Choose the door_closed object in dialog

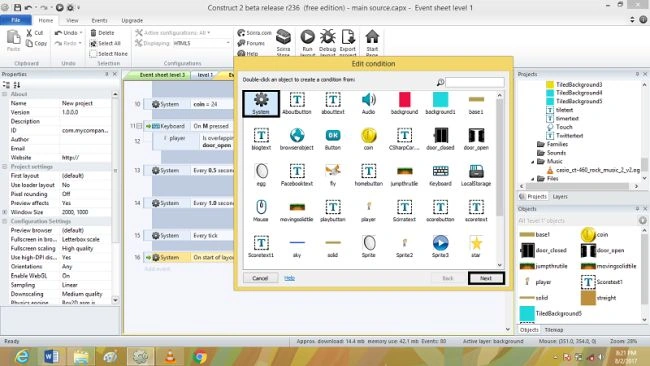tap(440, 139)
